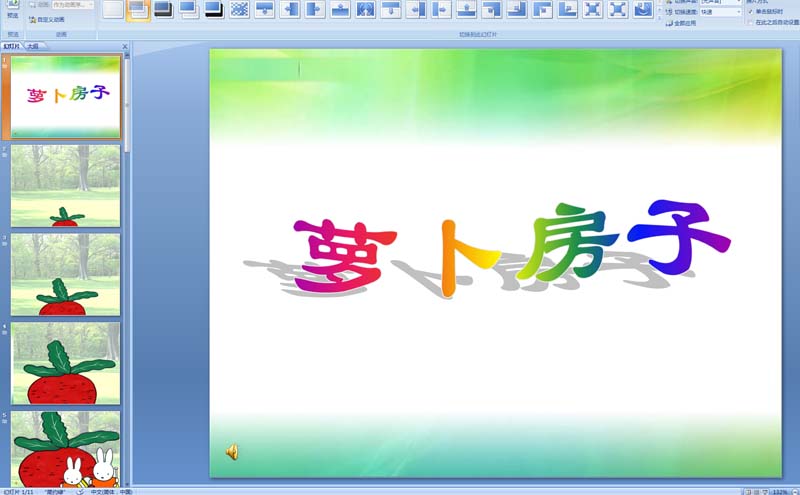
Task: Click Apply To All (全部应用) button
Action: [x=681, y=23]
